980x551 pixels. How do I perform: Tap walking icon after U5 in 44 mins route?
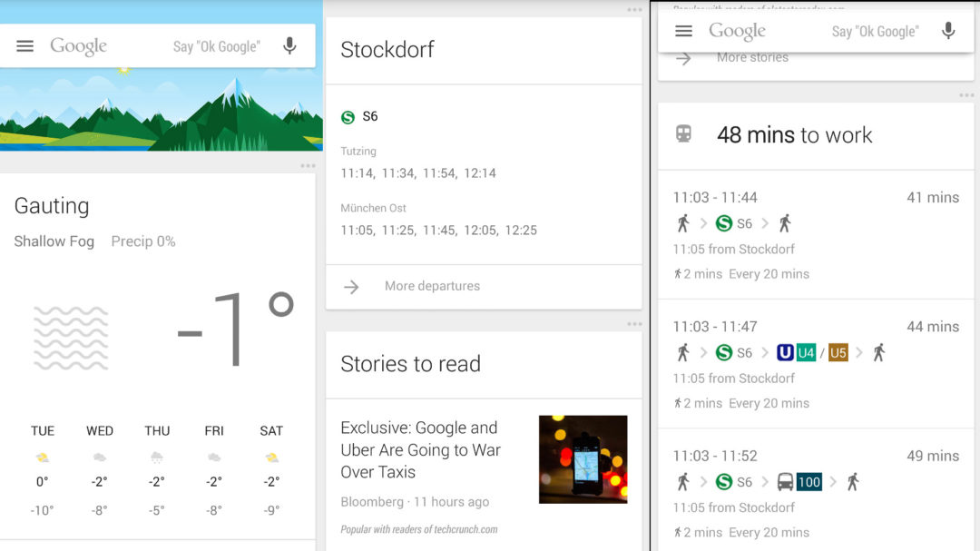pos(879,353)
